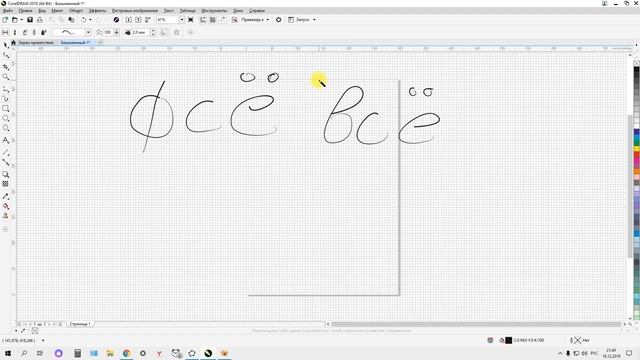Select the Connector line tool

coord(6,162)
